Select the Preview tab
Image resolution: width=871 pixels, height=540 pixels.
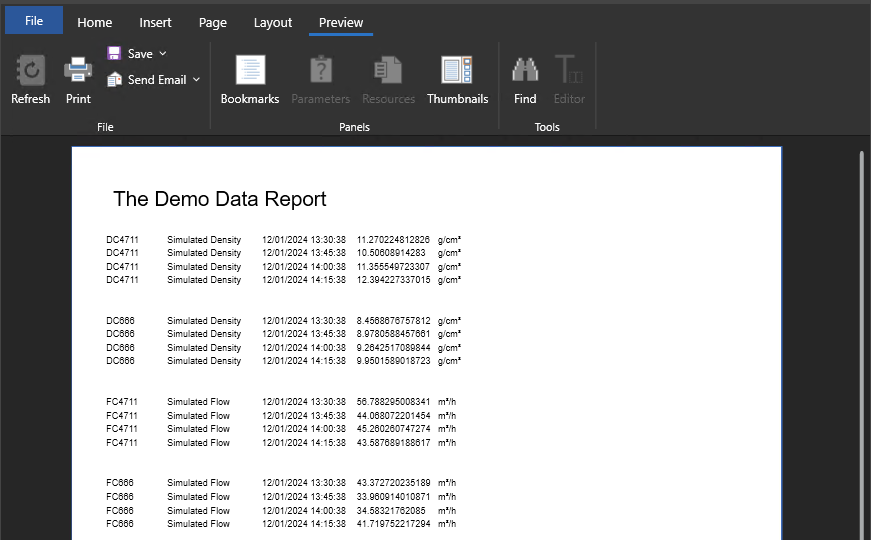[341, 23]
